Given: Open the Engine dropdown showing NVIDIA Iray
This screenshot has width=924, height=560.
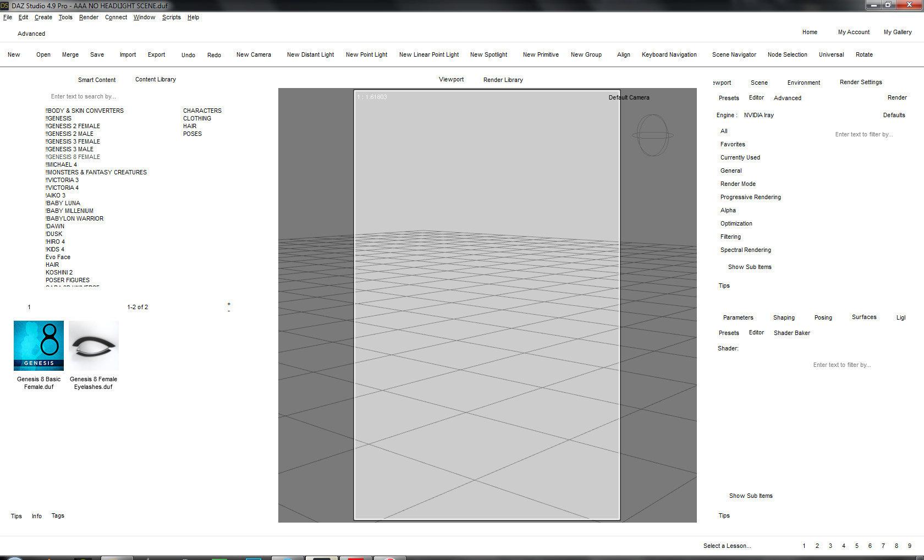Looking at the screenshot, I should (759, 115).
